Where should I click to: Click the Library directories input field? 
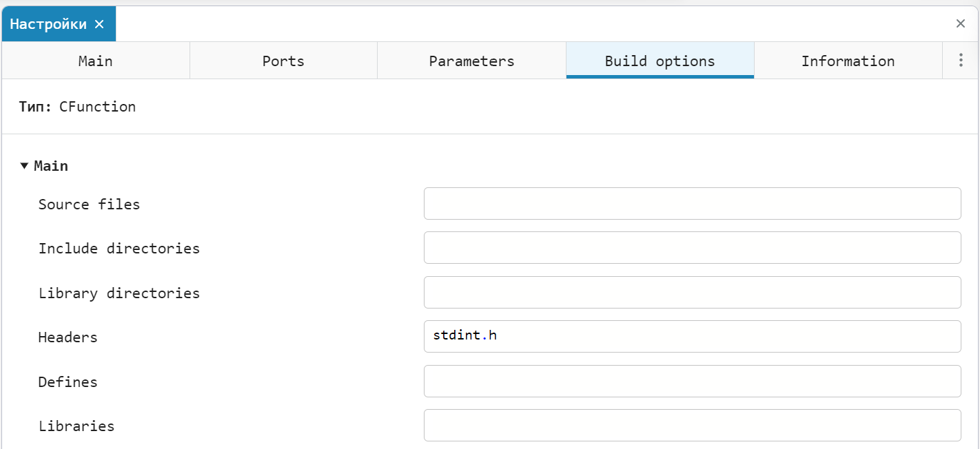692,293
